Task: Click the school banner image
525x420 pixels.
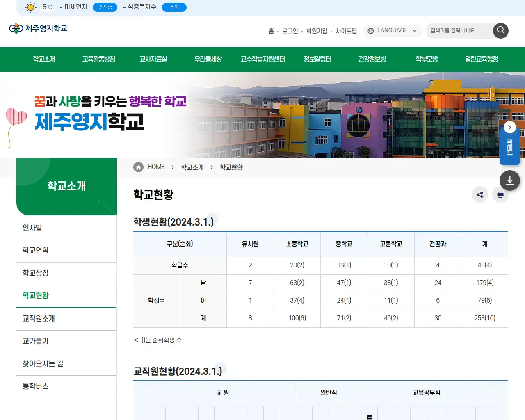Action: [262, 115]
